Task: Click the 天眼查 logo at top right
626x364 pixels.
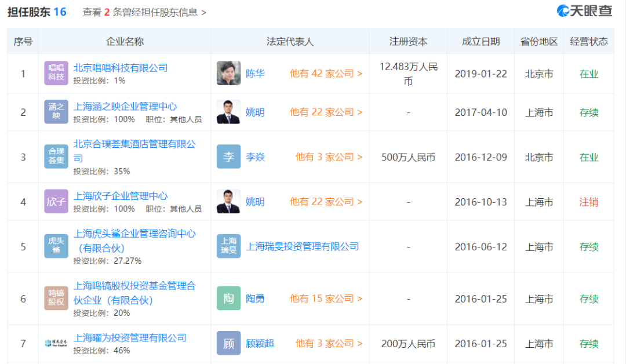Action: tap(584, 11)
